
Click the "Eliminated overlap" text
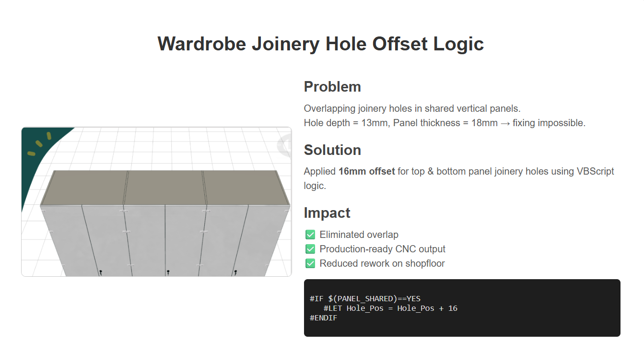(359, 235)
